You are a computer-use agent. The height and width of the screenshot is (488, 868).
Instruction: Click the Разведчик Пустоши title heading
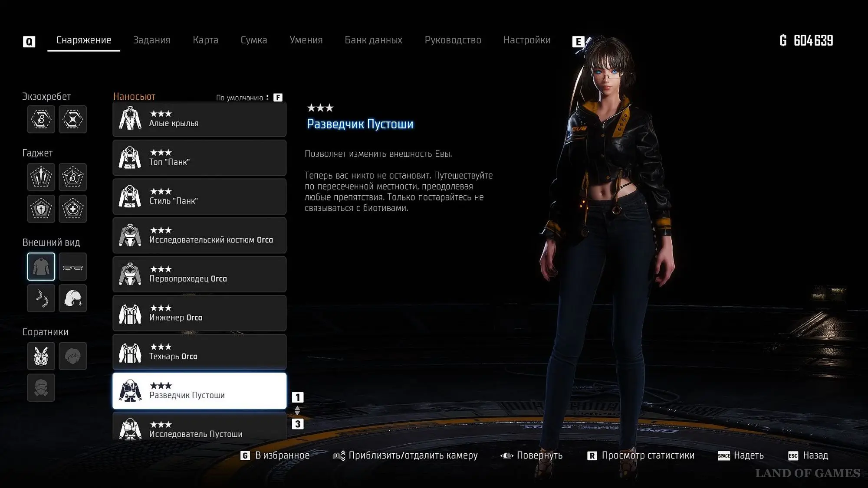point(360,124)
